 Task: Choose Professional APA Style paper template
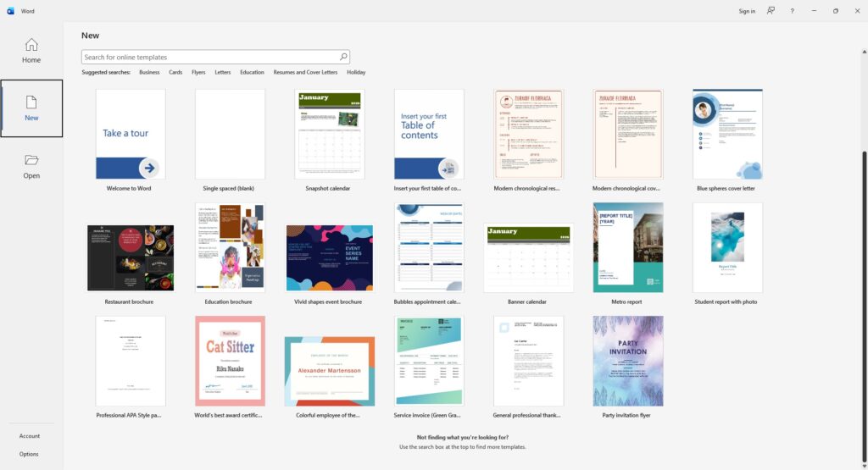131,361
